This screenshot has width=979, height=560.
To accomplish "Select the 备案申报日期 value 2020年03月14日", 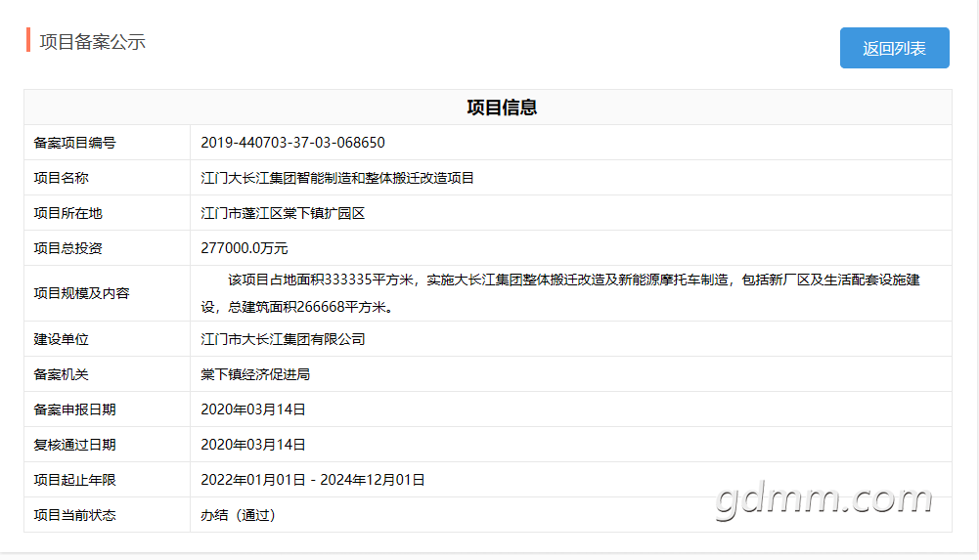I will [253, 409].
